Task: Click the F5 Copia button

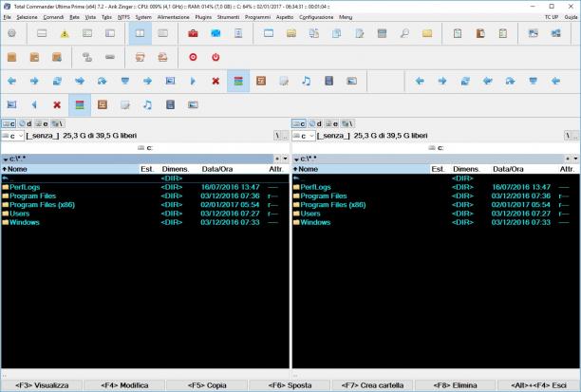Action: click(207, 385)
